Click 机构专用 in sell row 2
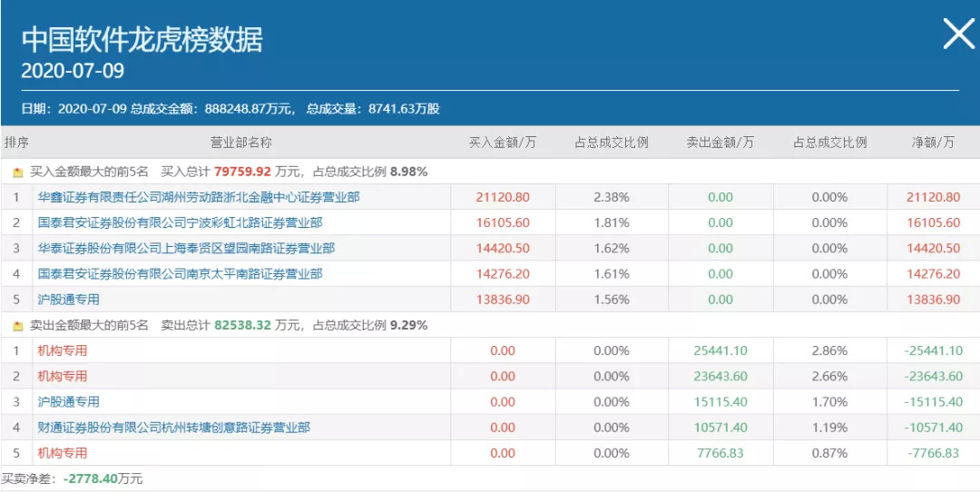This screenshot has width=980, height=493. coord(63,376)
